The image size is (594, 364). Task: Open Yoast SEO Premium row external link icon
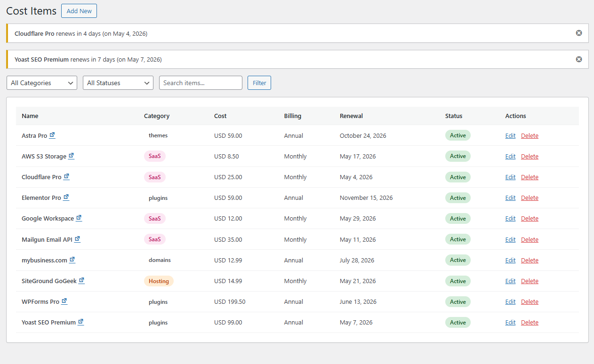click(x=80, y=322)
